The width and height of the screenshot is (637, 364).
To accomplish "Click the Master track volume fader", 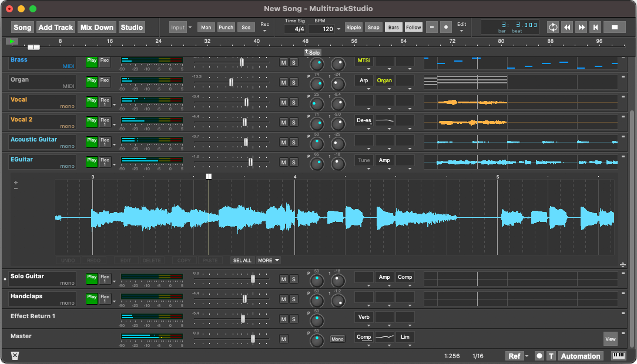I will 253,338.
